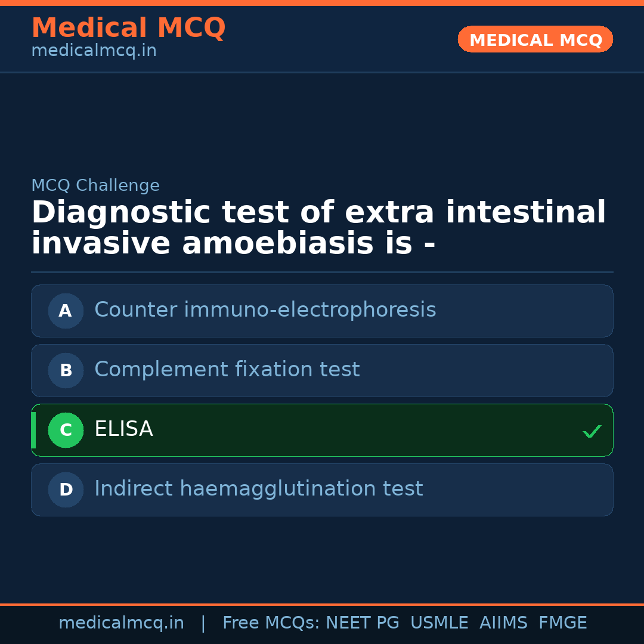Click the question text about amoebiasis
Viewport: 644px width, 644px height.
(x=318, y=228)
